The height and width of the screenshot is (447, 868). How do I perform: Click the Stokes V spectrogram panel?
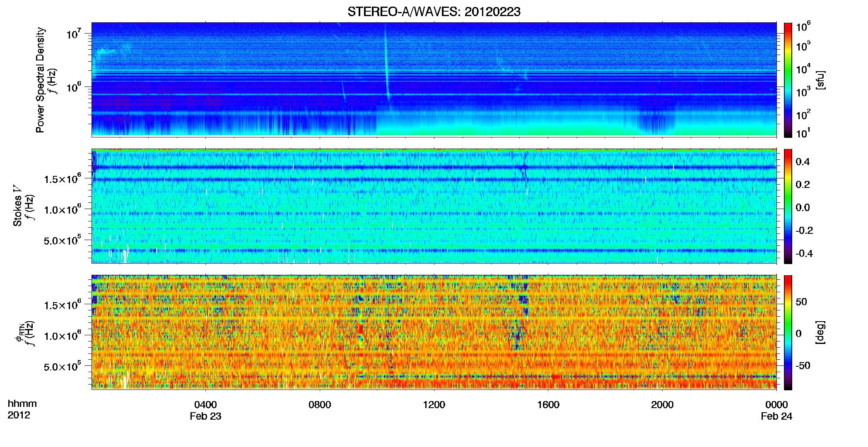434,206
